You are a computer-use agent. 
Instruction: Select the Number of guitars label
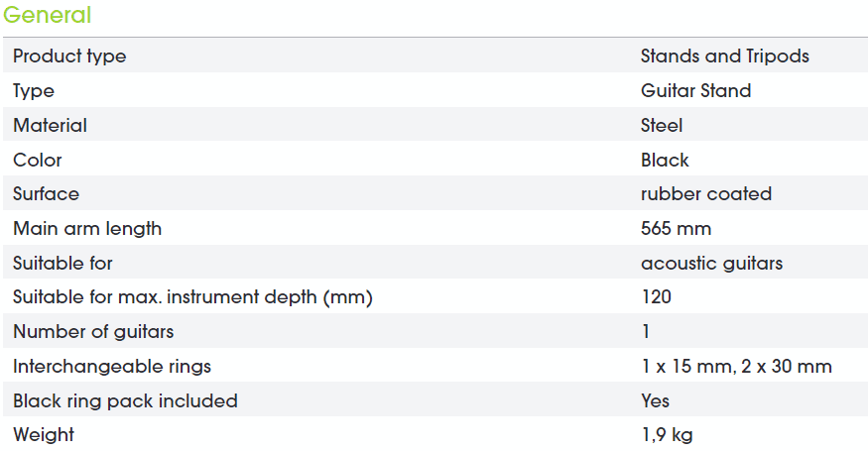[x=93, y=331]
